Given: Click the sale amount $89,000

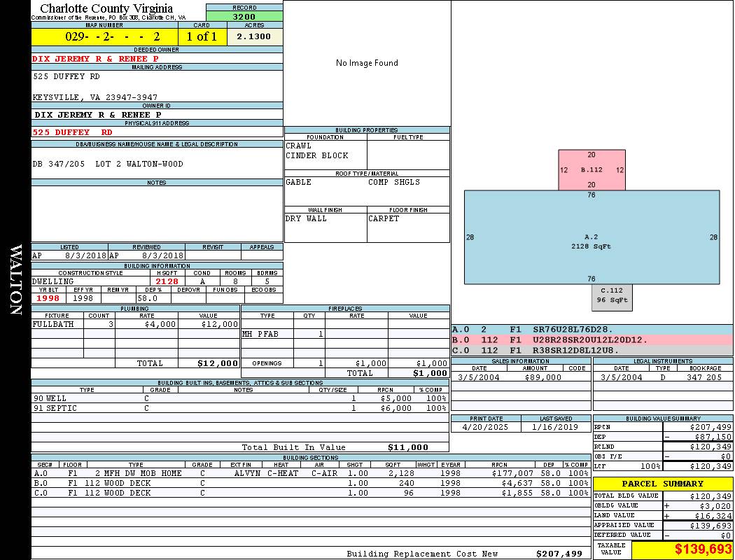Looking at the screenshot, I should coord(542,377).
